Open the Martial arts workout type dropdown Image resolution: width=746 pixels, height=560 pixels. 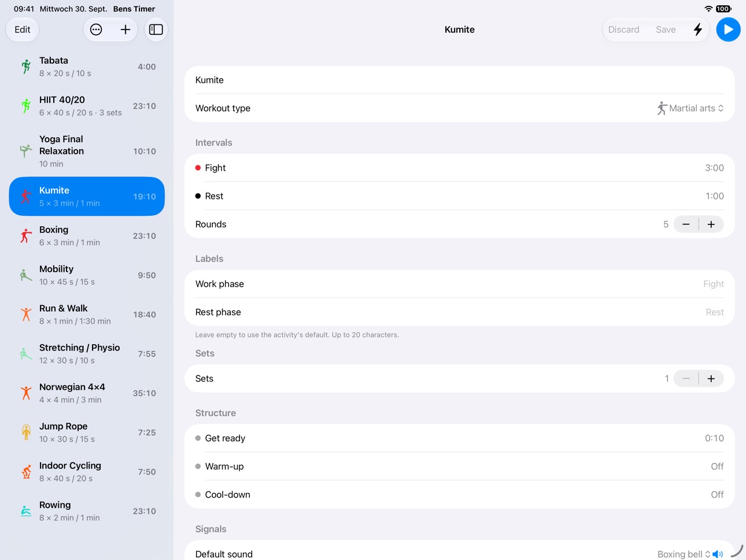pyautogui.click(x=690, y=108)
